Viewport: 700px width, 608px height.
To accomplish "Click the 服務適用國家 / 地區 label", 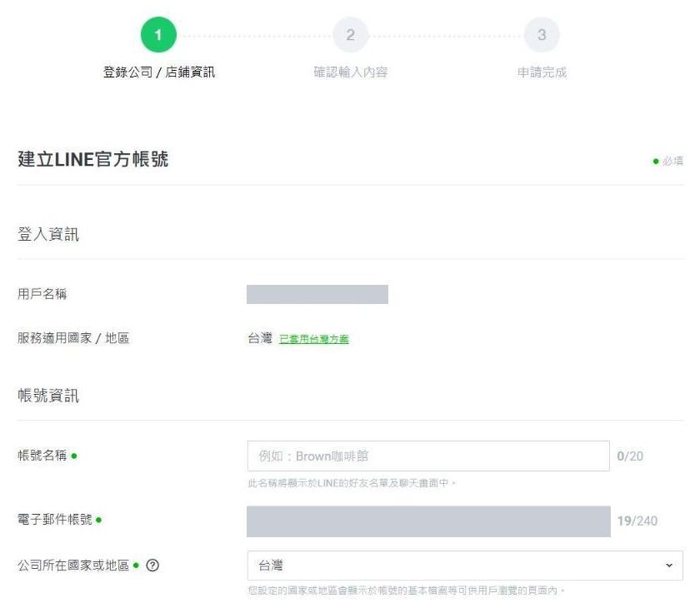I will click(x=73, y=338).
